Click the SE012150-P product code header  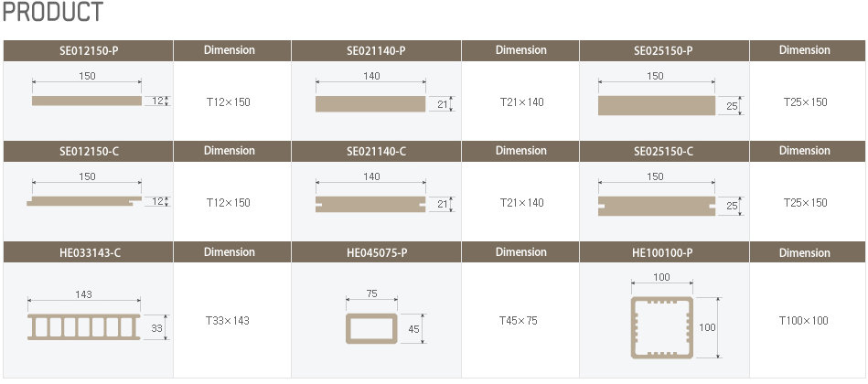tap(89, 50)
